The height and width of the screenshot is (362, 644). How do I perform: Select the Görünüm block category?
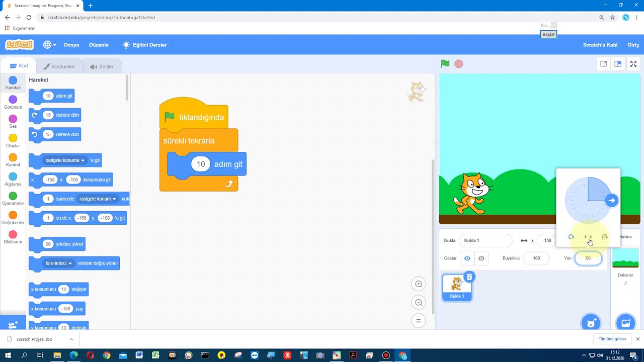click(x=13, y=103)
